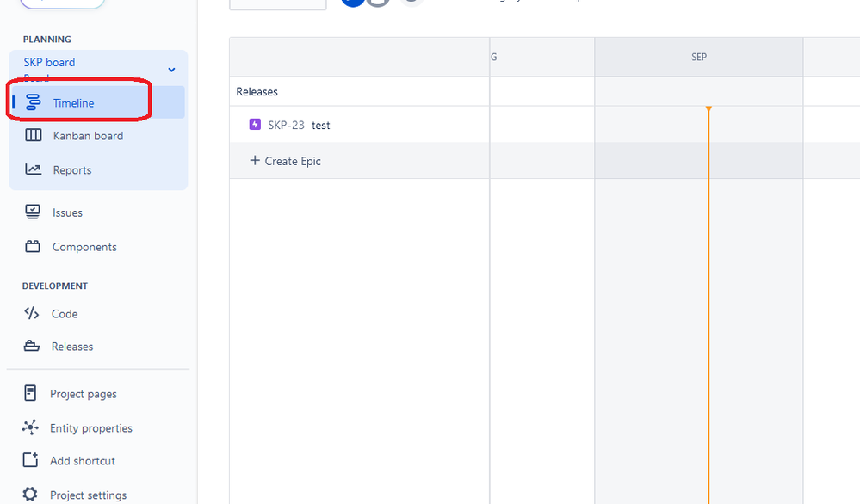This screenshot has height=504, width=860.
Task: Click the Releases row label in timeline
Action: coord(257,92)
